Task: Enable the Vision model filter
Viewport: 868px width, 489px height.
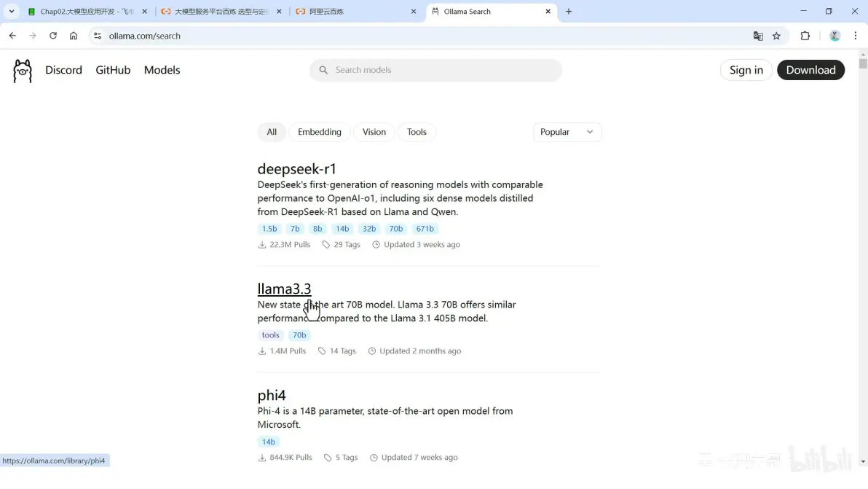Action: (374, 132)
